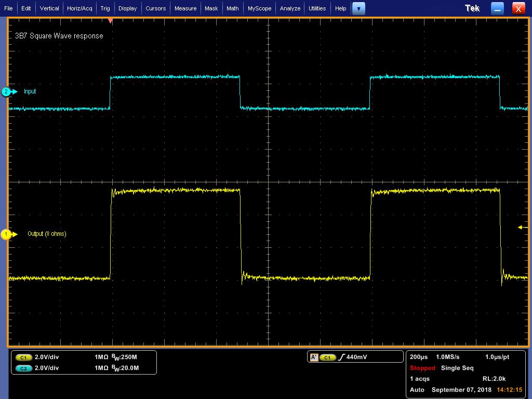532x399 pixels.
Task: Select the channel 2 Input waveform handle
Action: (7, 92)
